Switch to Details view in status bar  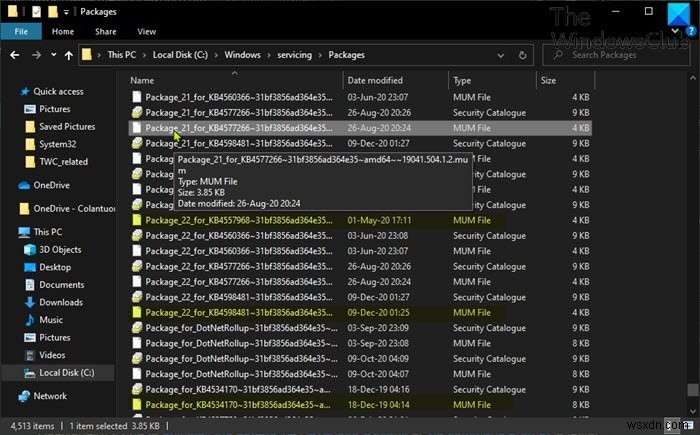coord(673,424)
